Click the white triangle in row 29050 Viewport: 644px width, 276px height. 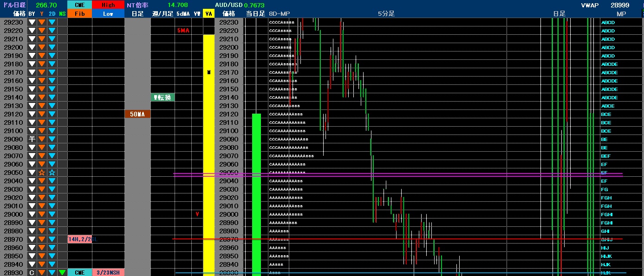[32, 173]
